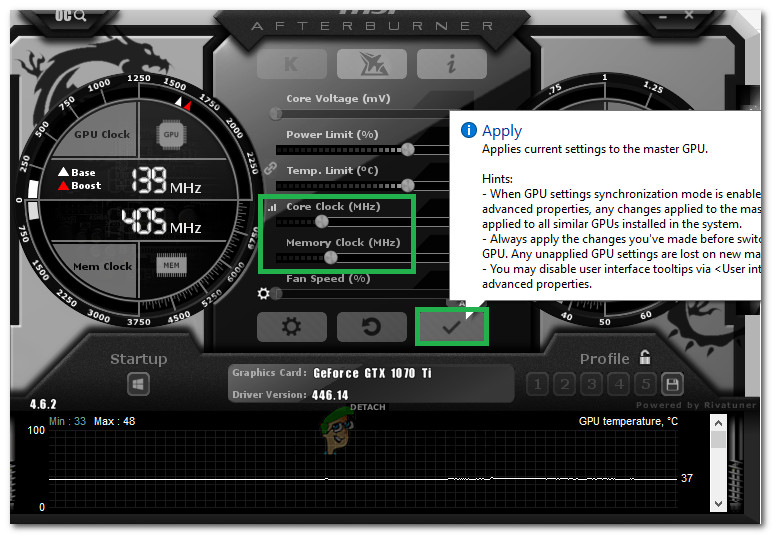Click the GPU temperature graph label
This screenshot has width=772, height=535.
[628, 421]
